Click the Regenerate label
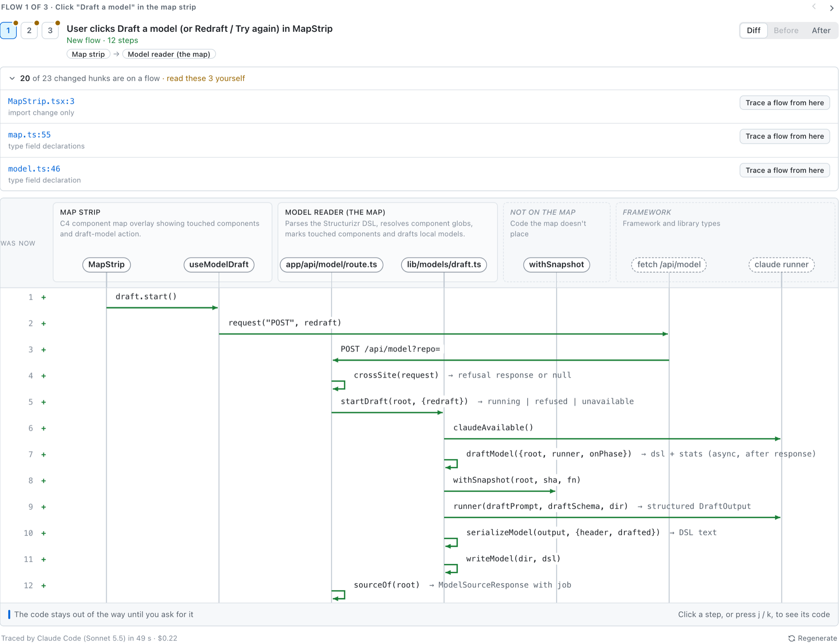Viewport: 839px width, 644px height. pos(817,638)
